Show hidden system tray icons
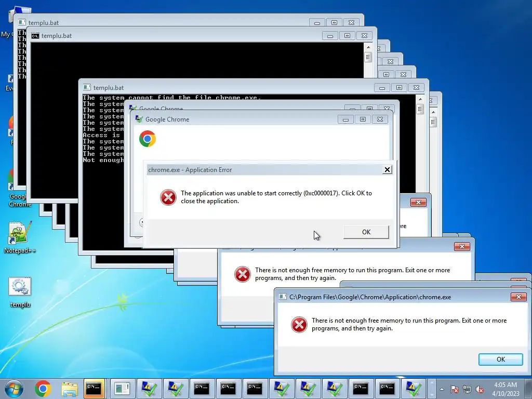Image resolution: width=532 pixels, height=399 pixels. pyautogui.click(x=442, y=389)
